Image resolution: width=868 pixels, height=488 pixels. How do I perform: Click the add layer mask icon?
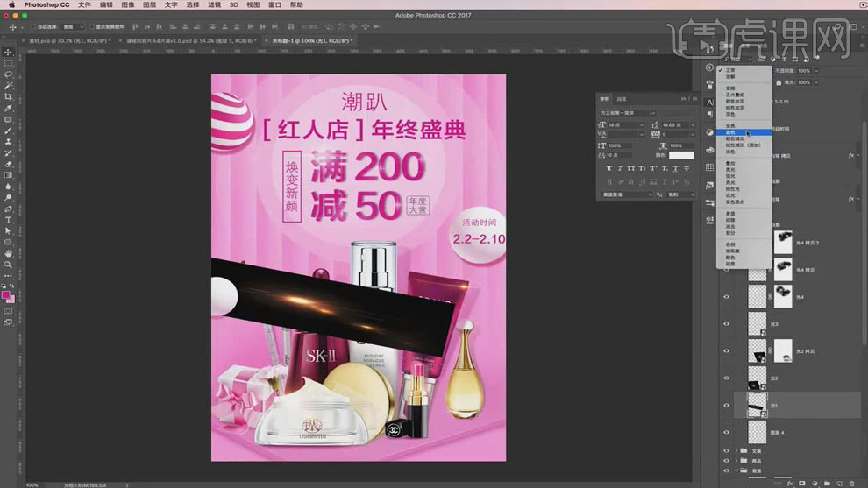click(802, 484)
